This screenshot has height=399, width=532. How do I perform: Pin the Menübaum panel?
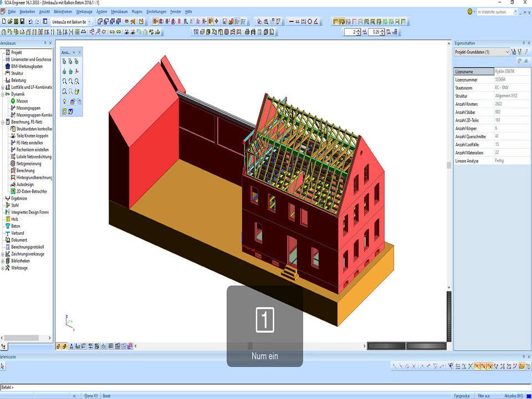click(45, 43)
